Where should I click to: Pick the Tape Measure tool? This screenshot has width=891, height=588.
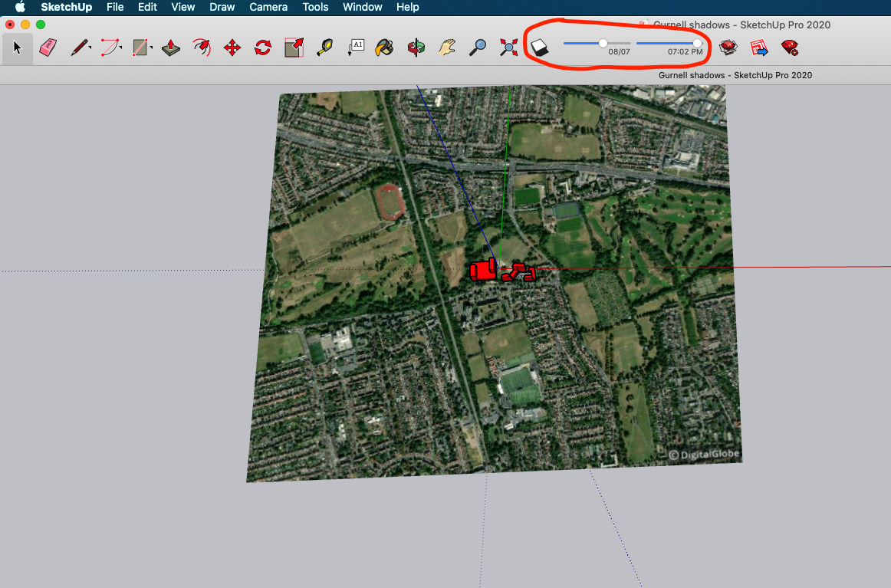324,48
